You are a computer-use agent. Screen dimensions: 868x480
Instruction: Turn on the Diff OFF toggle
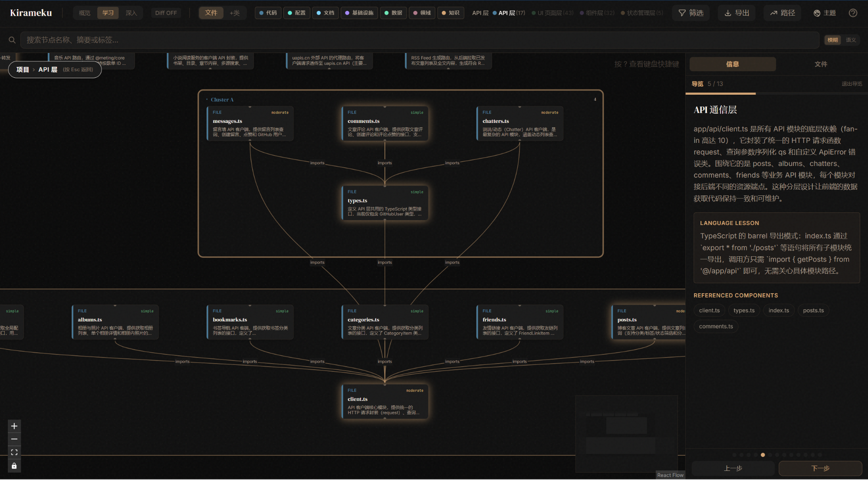click(166, 13)
